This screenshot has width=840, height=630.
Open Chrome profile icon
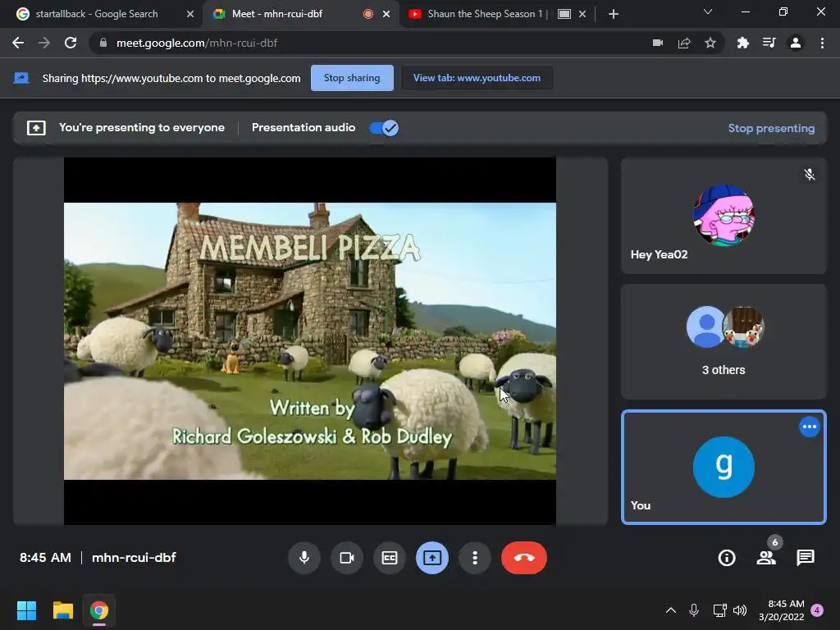(796, 43)
